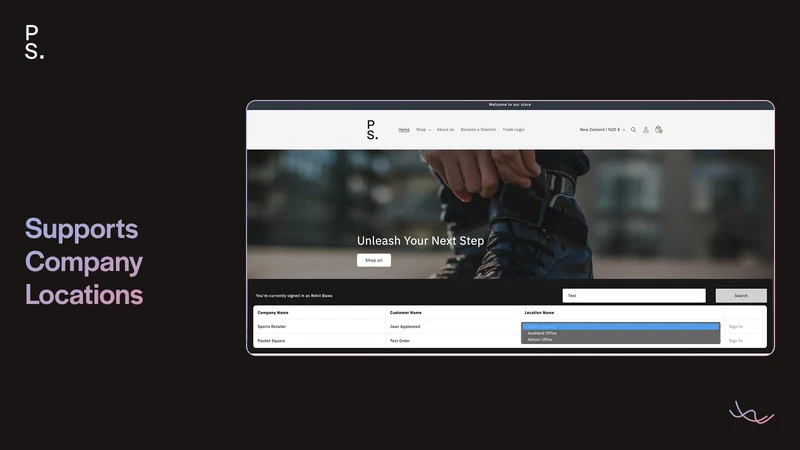Image resolution: width=800 pixels, height=450 pixels.
Task: Focus the search field containing Test
Action: [634, 295]
